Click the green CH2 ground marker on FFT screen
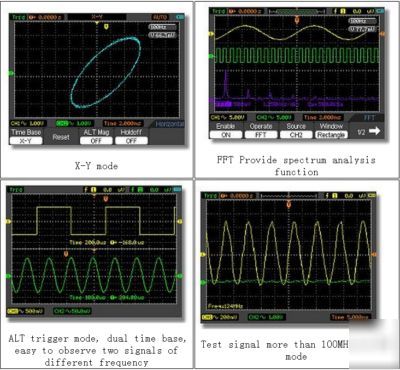Viewport: 400px width, 370px height. click(211, 56)
